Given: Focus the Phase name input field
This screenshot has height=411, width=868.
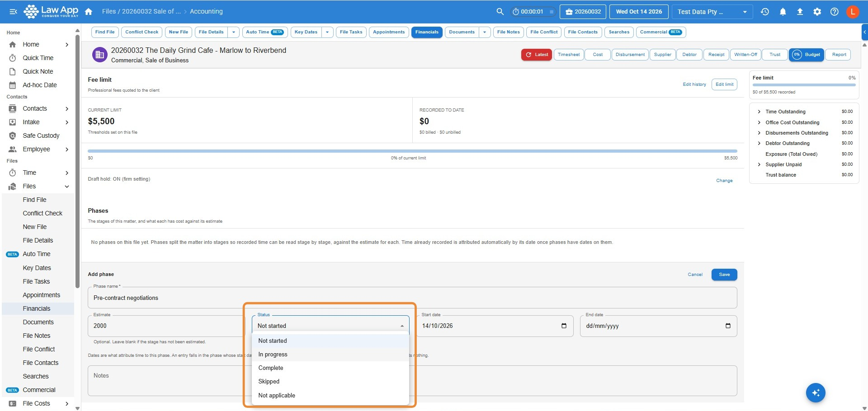Looking at the screenshot, I should [412, 298].
